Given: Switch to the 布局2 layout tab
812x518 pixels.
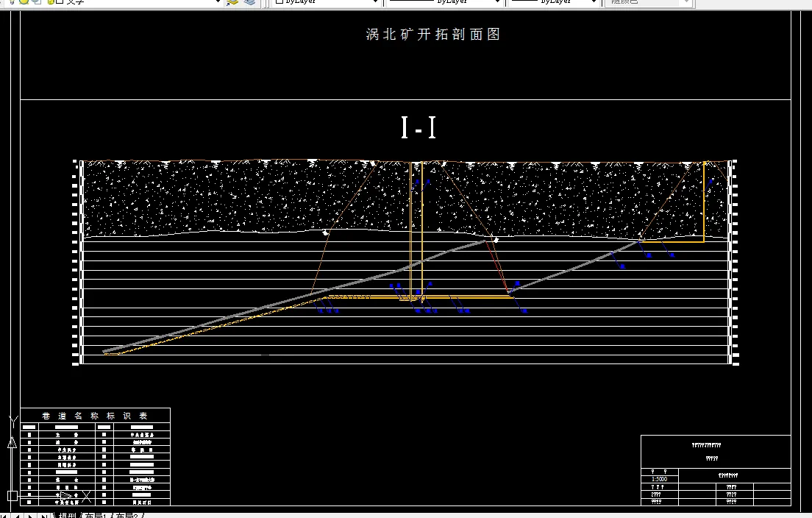Looking at the screenshot, I should pyautogui.click(x=127, y=516).
